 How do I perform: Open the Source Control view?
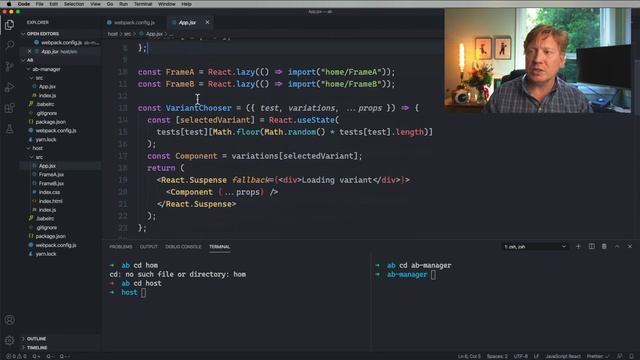[9, 66]
